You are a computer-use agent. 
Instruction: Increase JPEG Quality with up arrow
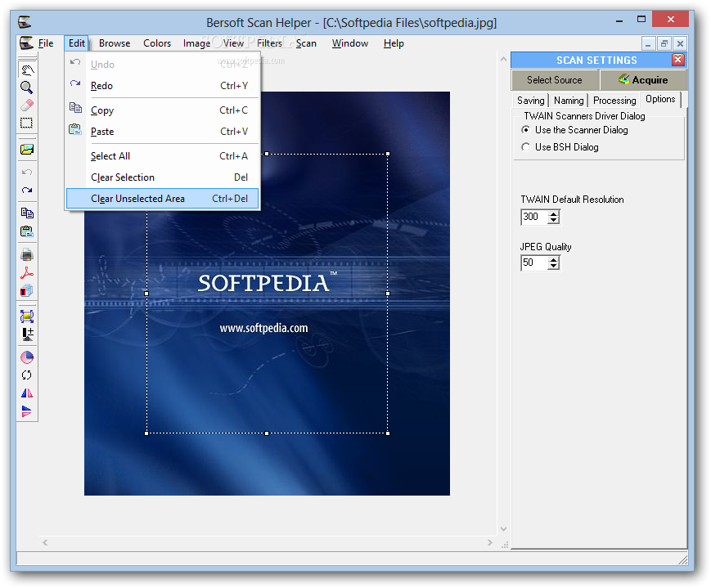(x=553, y=259)
